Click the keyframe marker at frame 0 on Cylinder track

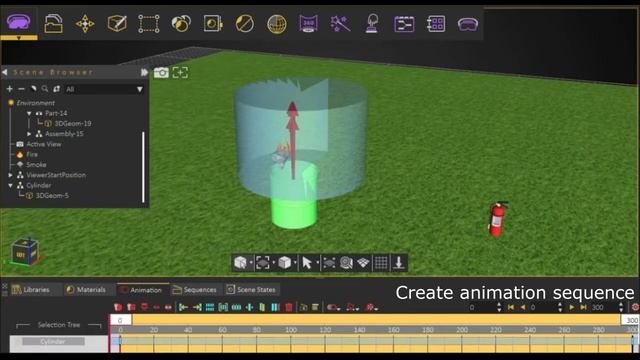point(120,340)
